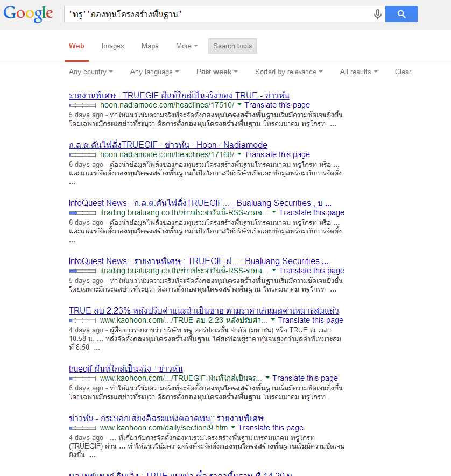Toggle the Search tools button

[x=232, y=46]
